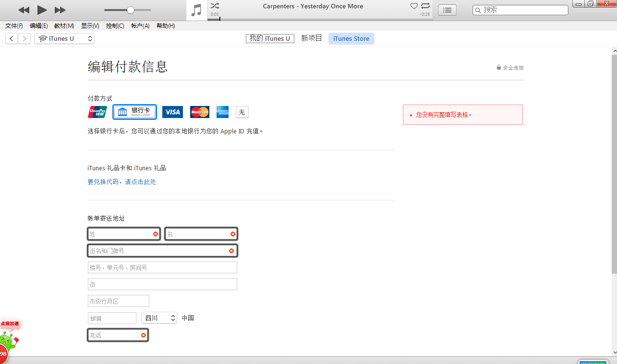Viewport: 617px width, 364px height.
Task: Click the remaining time -0:28
Action: [x=425, y=14]
